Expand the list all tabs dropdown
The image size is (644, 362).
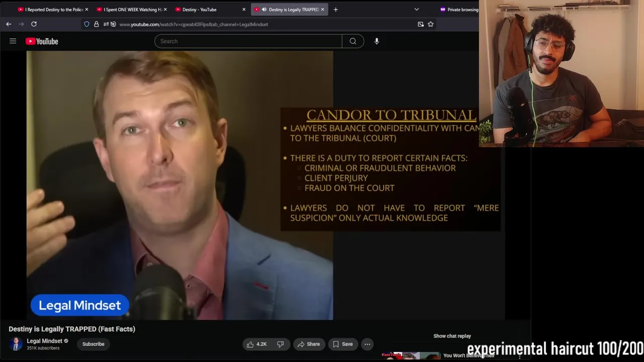(417, 10)
